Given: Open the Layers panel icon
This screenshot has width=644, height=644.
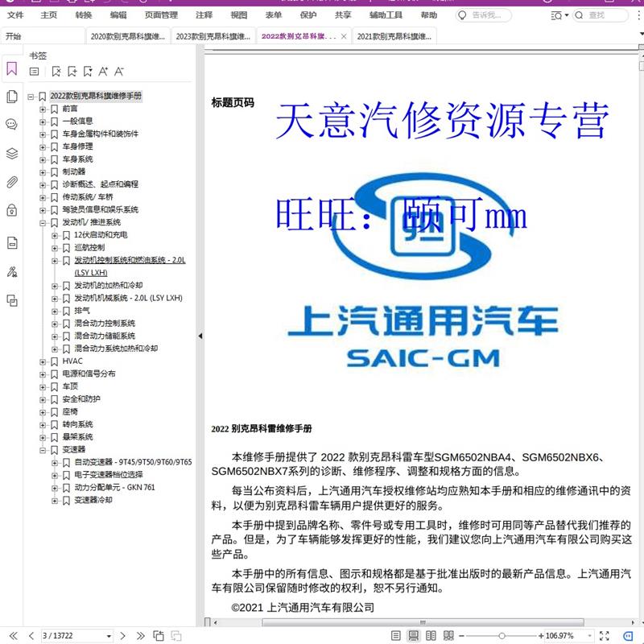Looking at the screenshot, I should pyautogui.click(x=12, y=153).
